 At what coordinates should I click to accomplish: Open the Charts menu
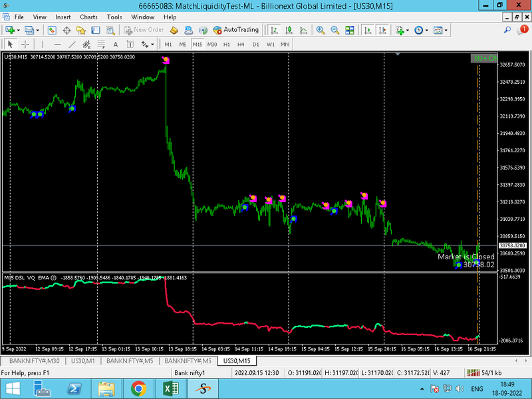88,17
